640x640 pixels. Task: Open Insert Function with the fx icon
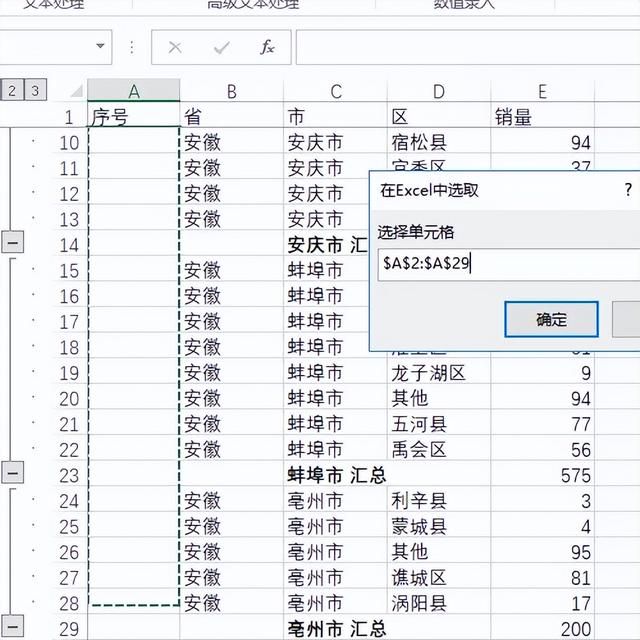(267, 47)
